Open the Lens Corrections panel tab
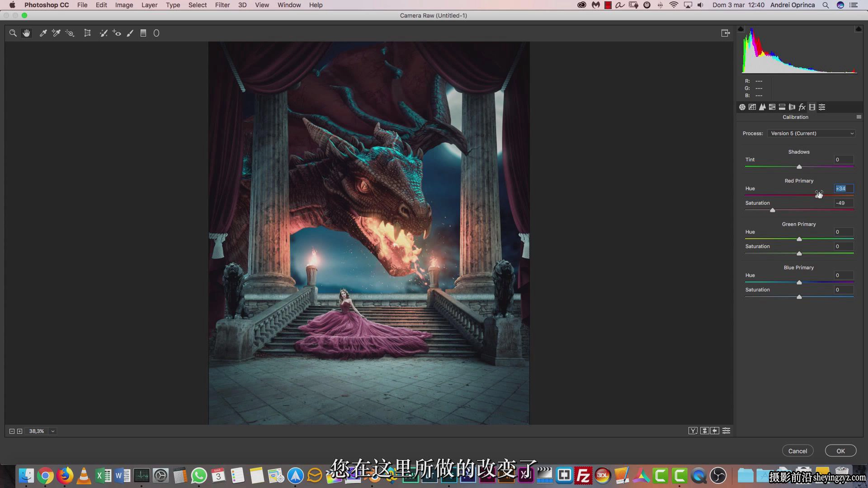Viewport: 868px width, 488px height. coord(792,107)
